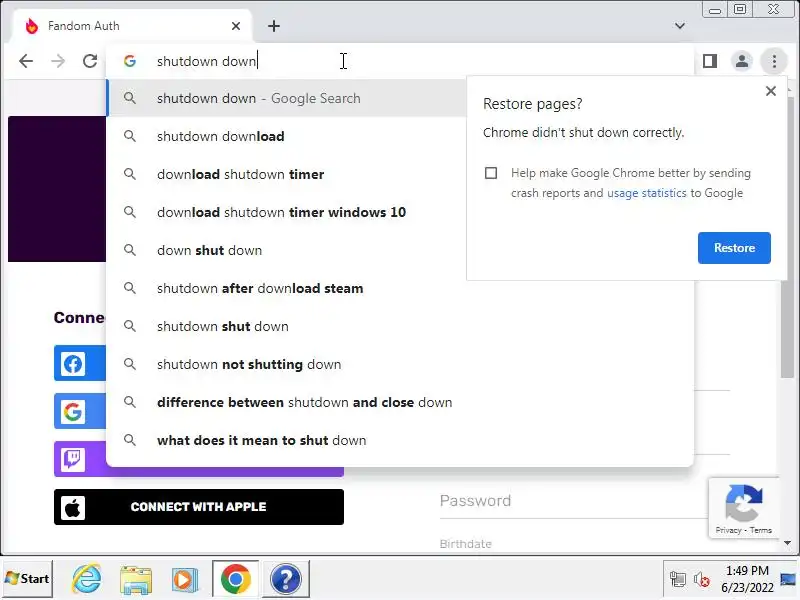Switch to Chrome taskbar icon
800x600 pixels.
pyautogui.click(x=236, y=579)
